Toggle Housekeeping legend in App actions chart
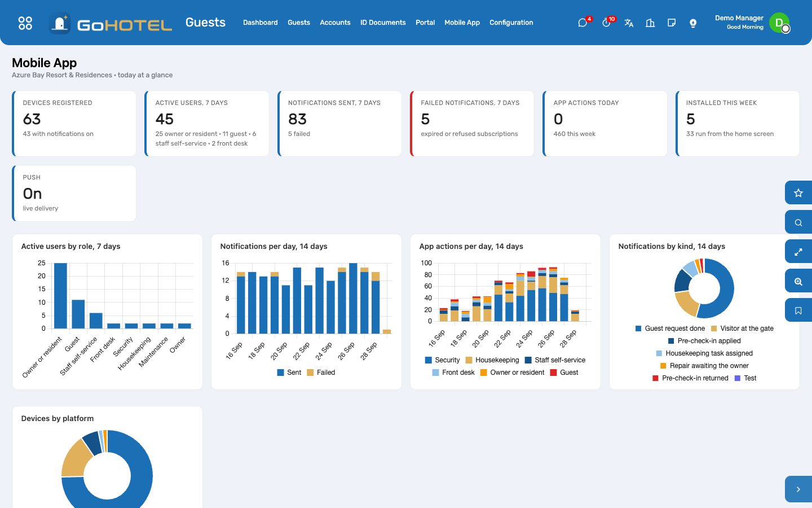The width and height of the screenshot is (812, 508). pos(492,360)
